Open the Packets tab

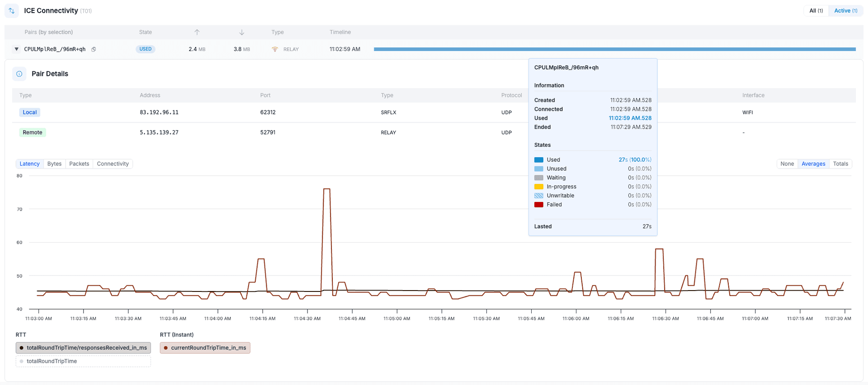pos(79,164)
